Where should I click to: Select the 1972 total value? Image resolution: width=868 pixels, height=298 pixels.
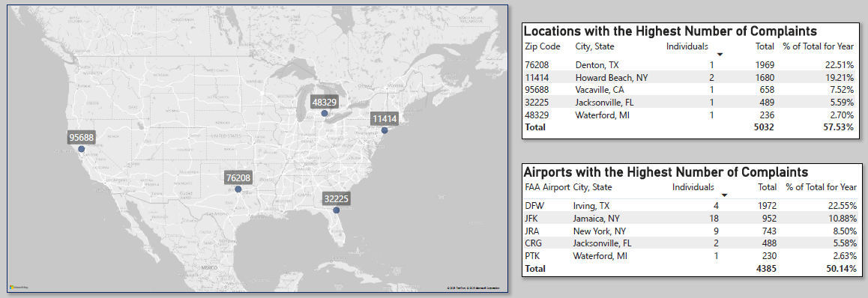click(767, 206)
